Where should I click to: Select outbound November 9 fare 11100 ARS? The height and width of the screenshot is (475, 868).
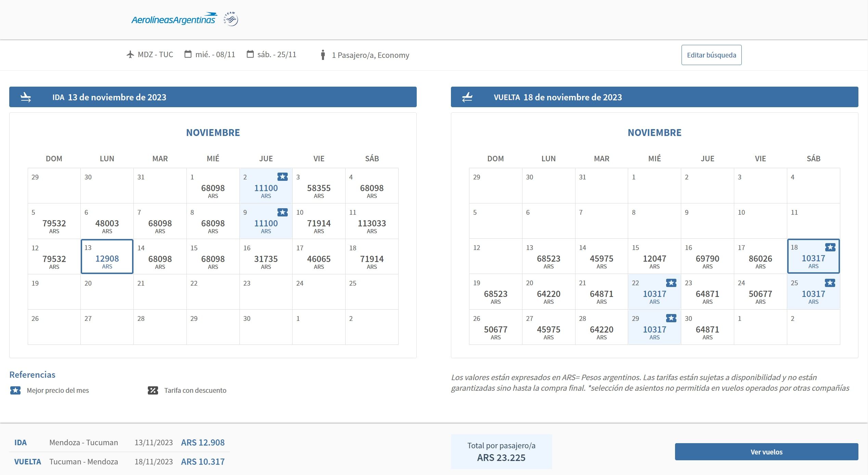pyautogui.click(x=266, y=223)
